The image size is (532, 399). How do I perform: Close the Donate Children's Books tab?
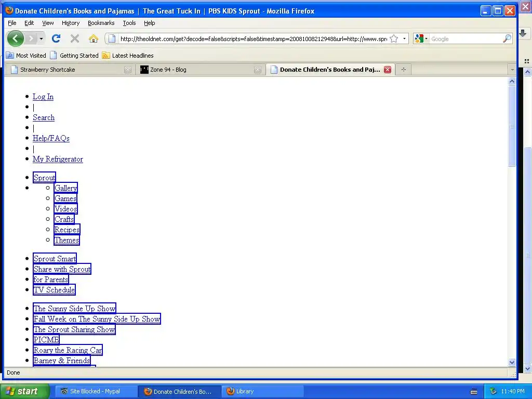388,70
